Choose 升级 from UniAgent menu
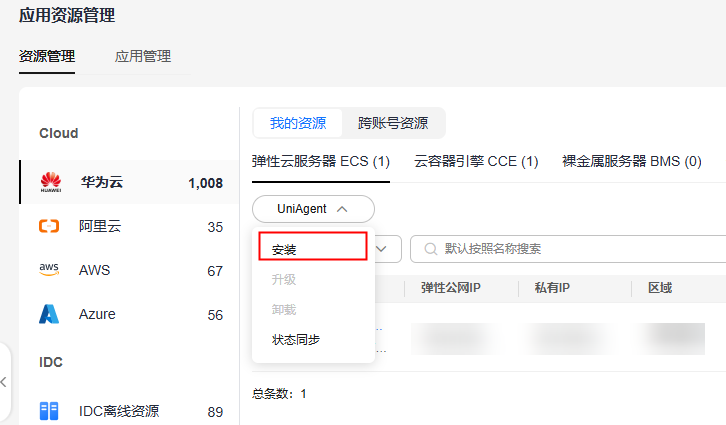 click(313, 280)
